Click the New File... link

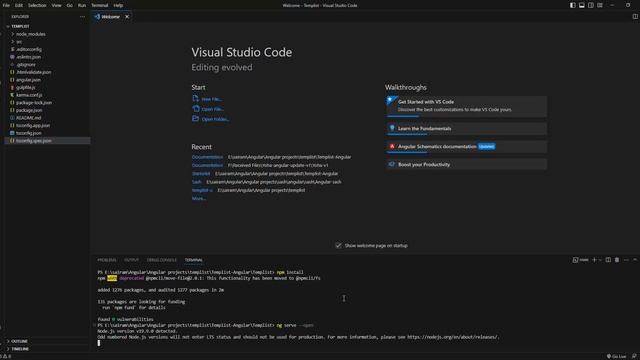211,99
